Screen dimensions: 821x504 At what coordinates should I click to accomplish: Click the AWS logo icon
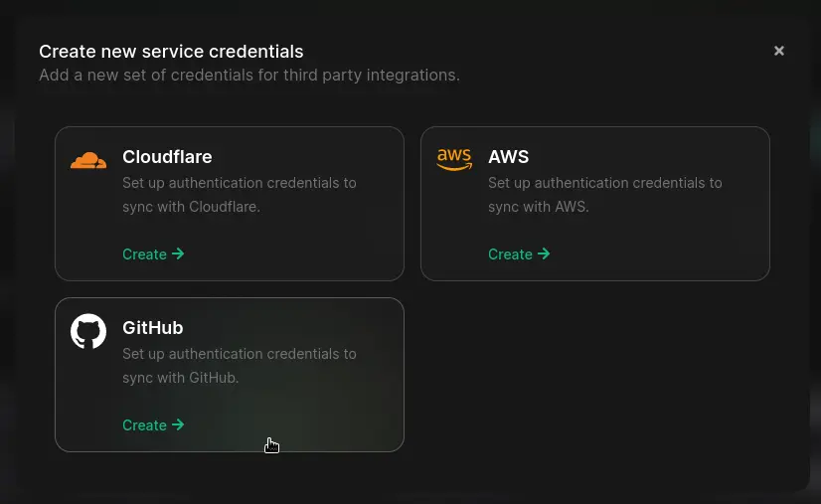pos(454,159)
